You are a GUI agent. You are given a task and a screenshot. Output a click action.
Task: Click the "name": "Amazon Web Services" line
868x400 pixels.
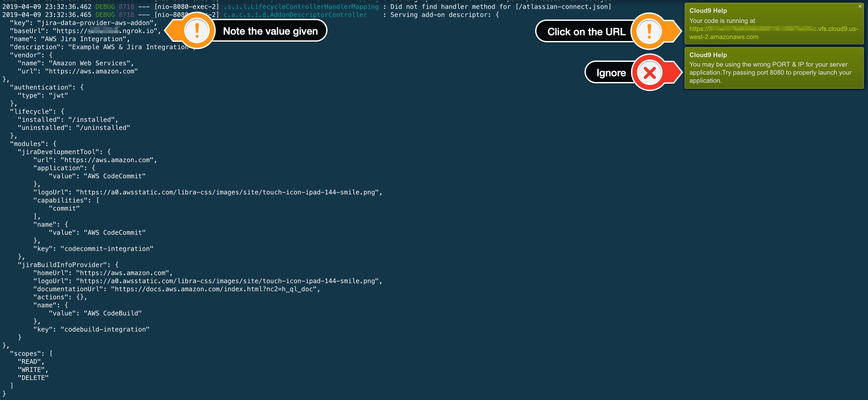(x=76, y=63)
